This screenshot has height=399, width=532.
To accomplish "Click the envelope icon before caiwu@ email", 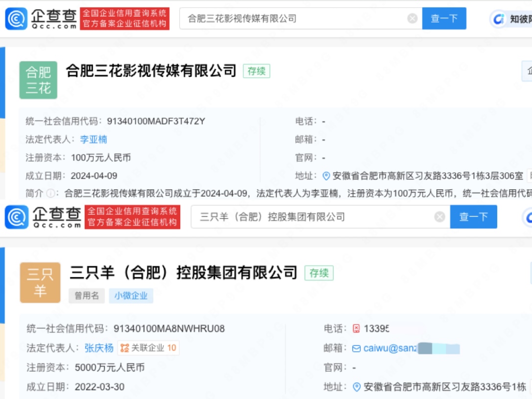I will click(x=356, y=348).
